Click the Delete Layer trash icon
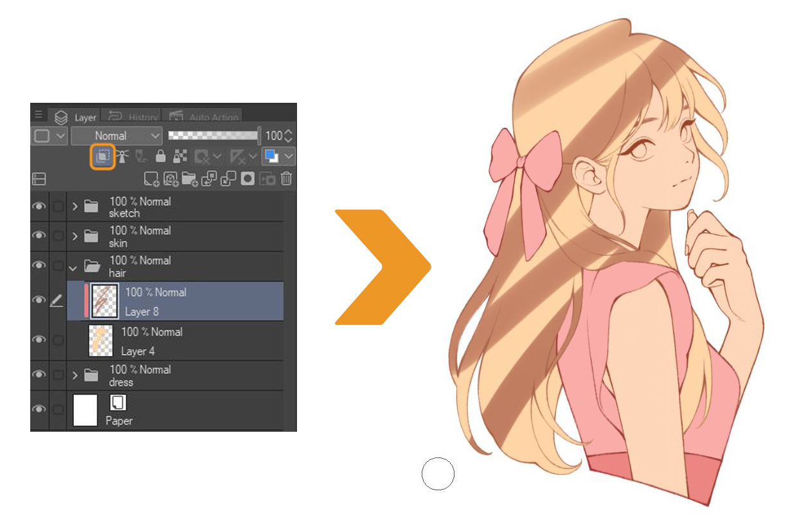This screenshot has height=532, width=792. [286, 178]
